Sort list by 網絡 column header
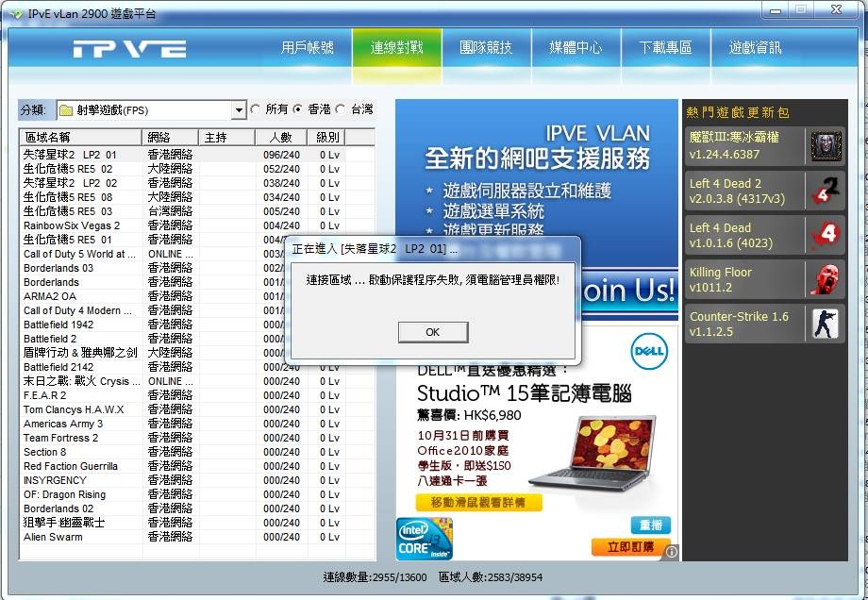Image resolution: width=868 pixels, height=600 pixels. pos(170,138)
